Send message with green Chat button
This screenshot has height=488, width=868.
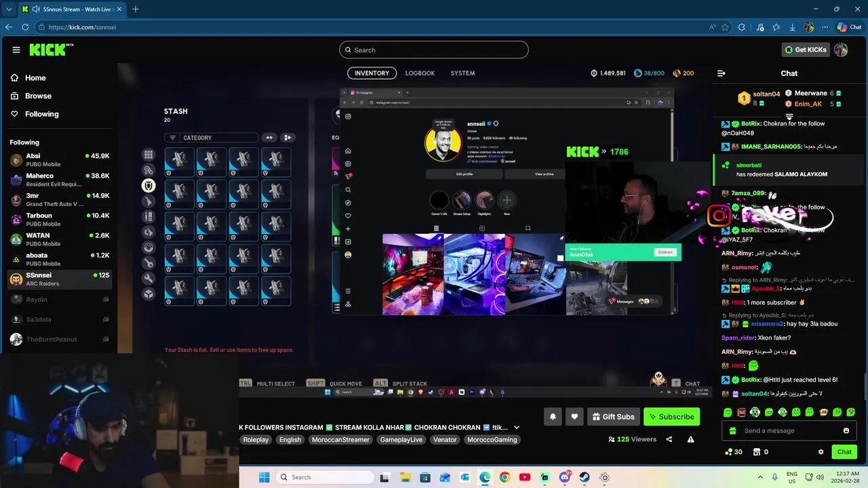(x=844, y=452)
